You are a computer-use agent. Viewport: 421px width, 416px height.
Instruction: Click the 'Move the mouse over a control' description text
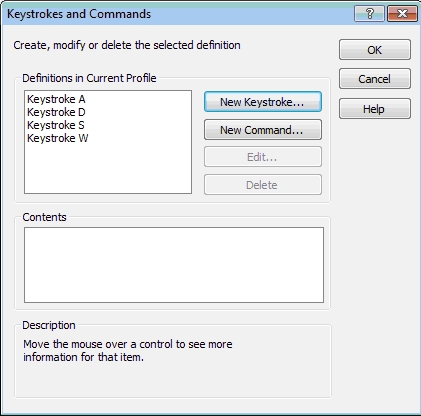(128, 350)
